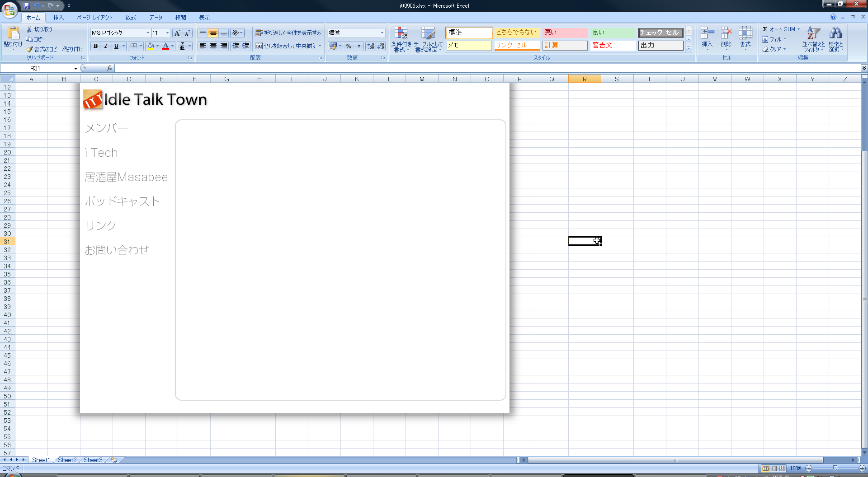This screenshot has width=868, height=477.
Task: Open the Name Box dropdown arrow
Action: pos(75,68)
